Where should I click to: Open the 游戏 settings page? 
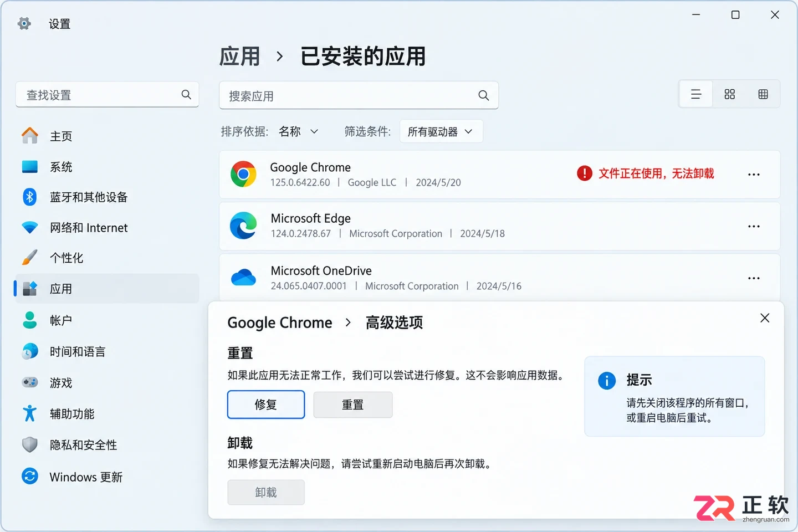pyautogui.click(x=107, y=382)
